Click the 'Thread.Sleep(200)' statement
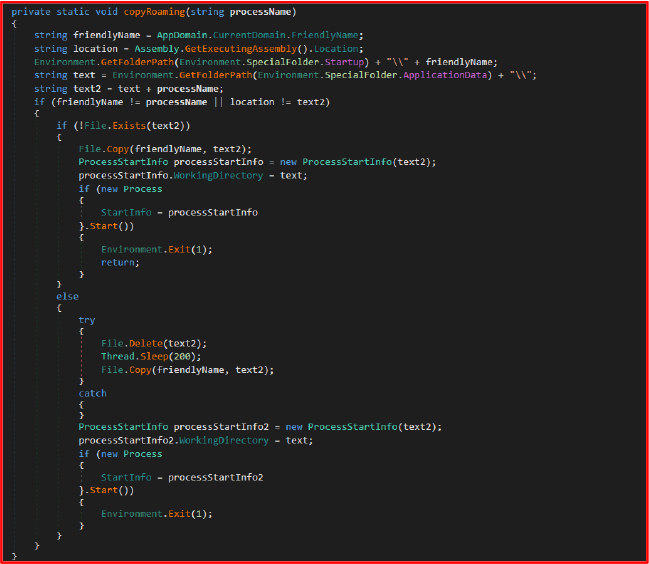649x564 pixels. point(151,356)
